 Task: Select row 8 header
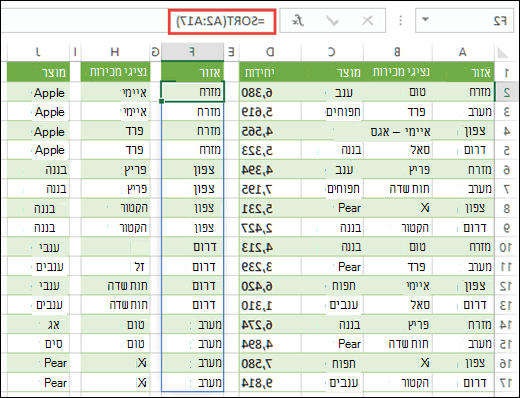506,208
